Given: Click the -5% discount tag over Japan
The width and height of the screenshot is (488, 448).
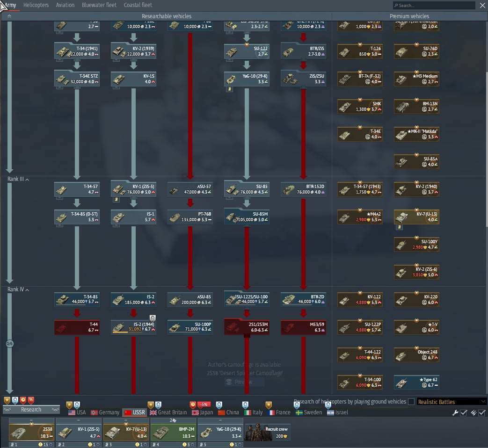Looking at the screenshot, I should pos(204,405).
